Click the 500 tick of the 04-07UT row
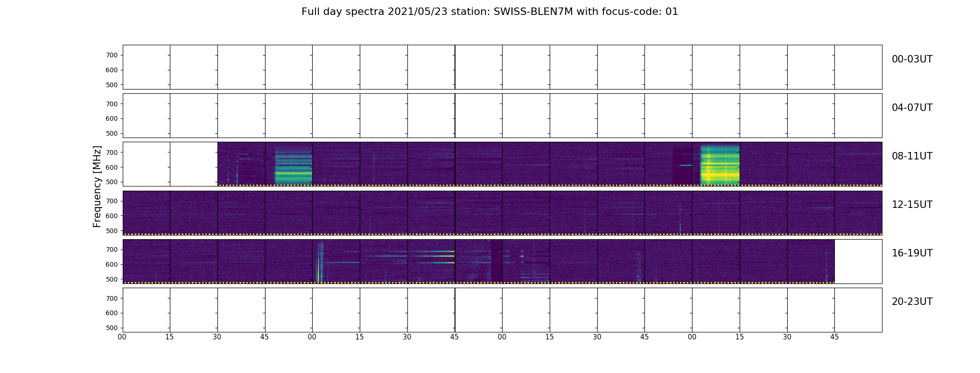This screenshot has width=980, height=373. (112, 133)
